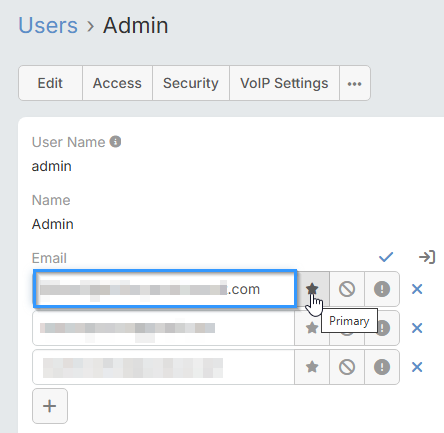Confirm email changes with the checkmark
Screen dimensions: 444x433
coord(386,257)
